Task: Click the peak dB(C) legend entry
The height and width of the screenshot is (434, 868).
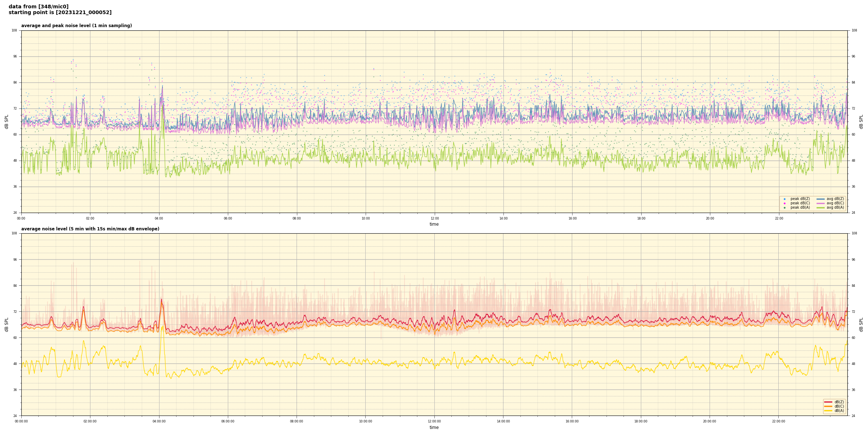Action: [x=800, y=203]
